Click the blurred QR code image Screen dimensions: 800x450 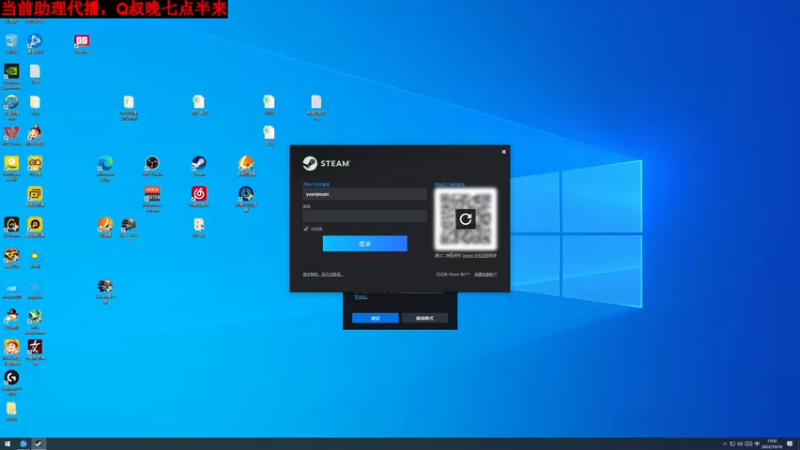465,219
